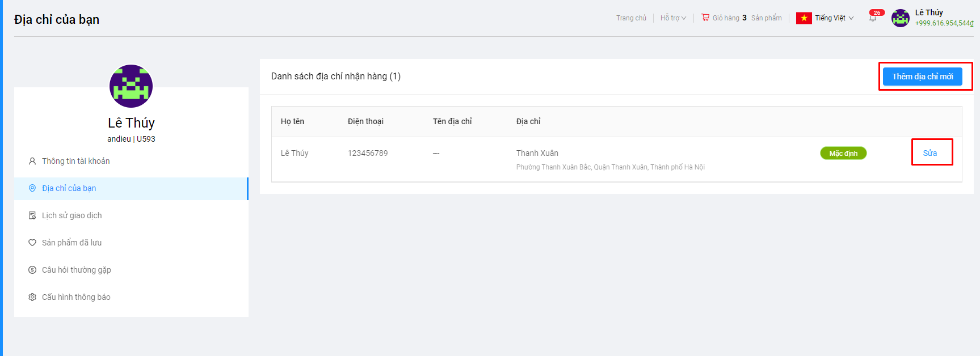Viewport: 980px width, 356px height.
Task: Click the gear icon for notification settings
Action: (x=32, y=297)
